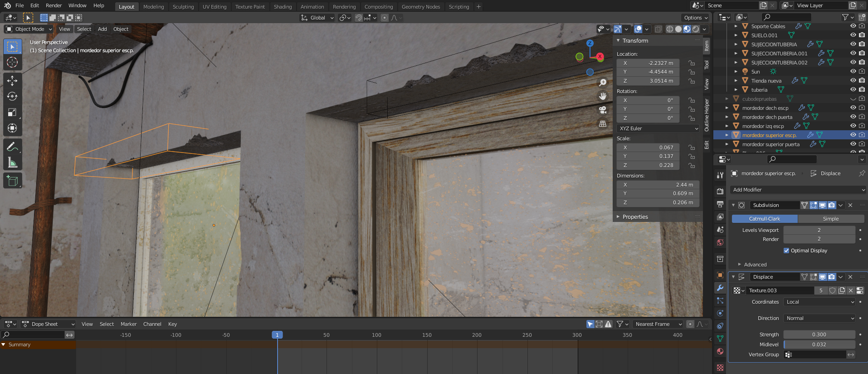Expand the Properties panel section
Viewport: 868px width, 374px height.
tap(635, 217)
